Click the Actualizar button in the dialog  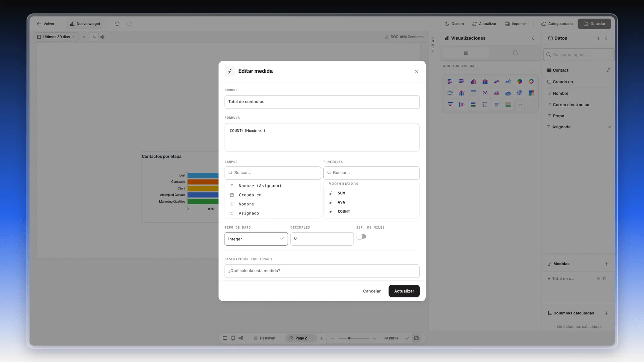[404, 291]
